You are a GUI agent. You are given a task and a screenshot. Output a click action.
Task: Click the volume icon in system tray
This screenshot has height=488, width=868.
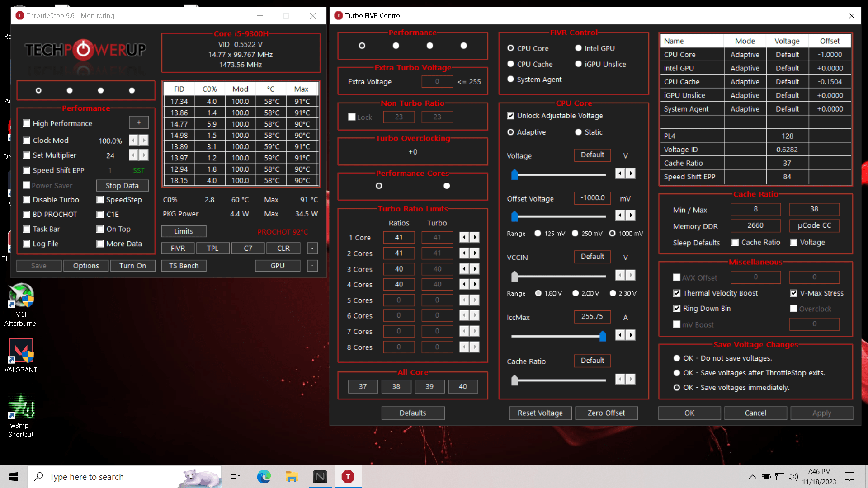(793, 477)
